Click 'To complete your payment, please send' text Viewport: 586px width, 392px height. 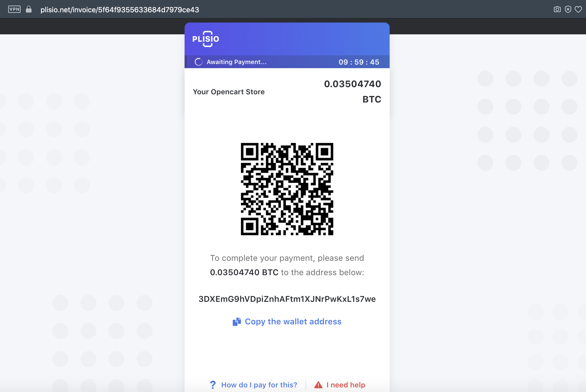[x=287, y=258]
